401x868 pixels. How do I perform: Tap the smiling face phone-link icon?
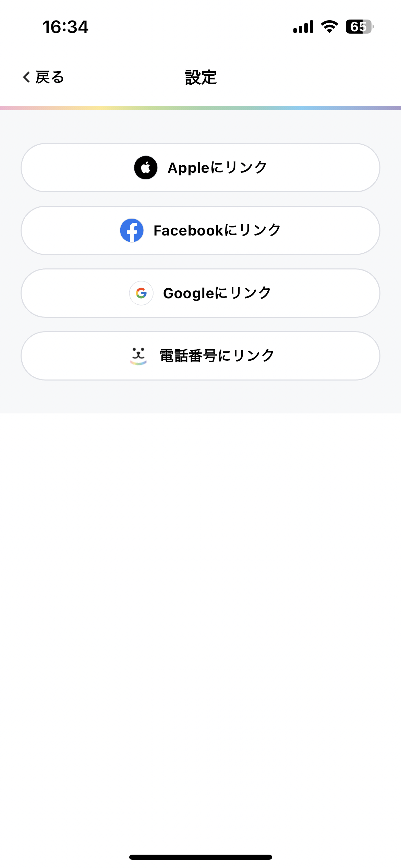(x=138, y=356)
